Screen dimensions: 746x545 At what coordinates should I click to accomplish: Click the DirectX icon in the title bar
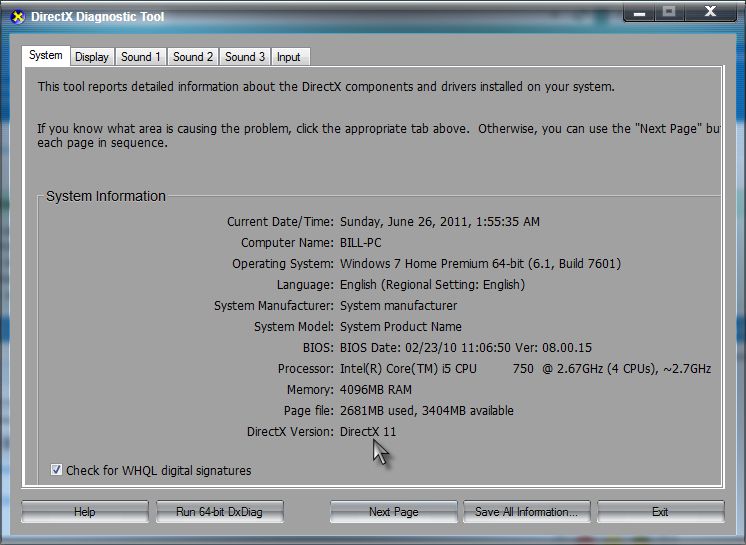18,17
